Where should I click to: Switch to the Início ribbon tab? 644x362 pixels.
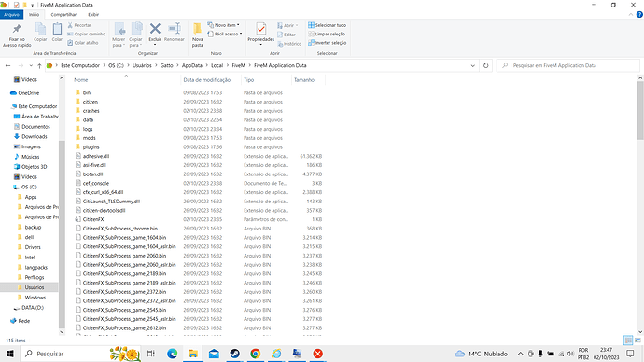pyautogui.click(x=35, y=14)
